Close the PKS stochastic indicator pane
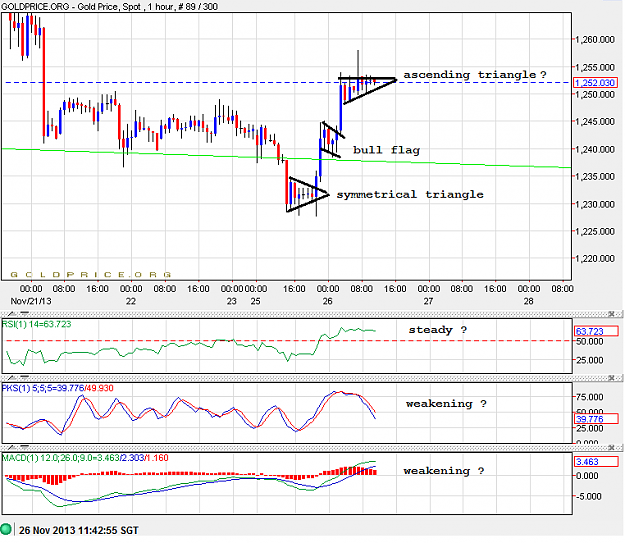The height and width of the screenshot is (543, 625). pyautogui.click(x=611, y=378)
